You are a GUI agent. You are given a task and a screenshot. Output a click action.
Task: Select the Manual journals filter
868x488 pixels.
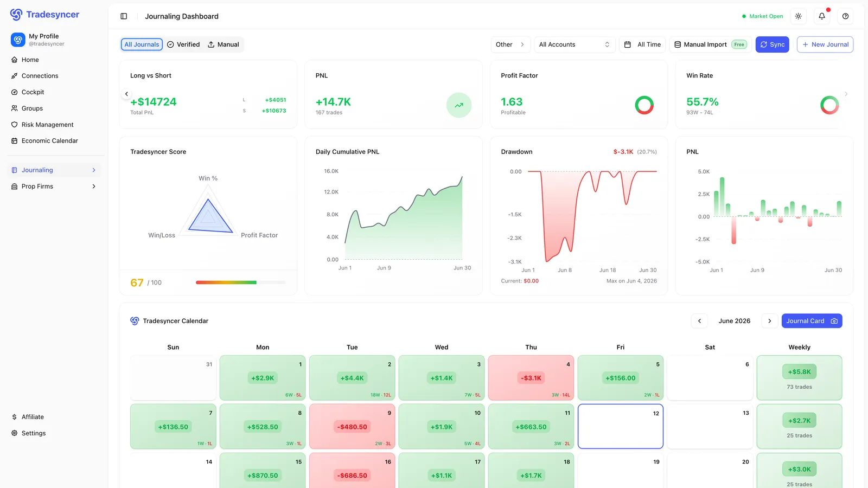point(224,44)
